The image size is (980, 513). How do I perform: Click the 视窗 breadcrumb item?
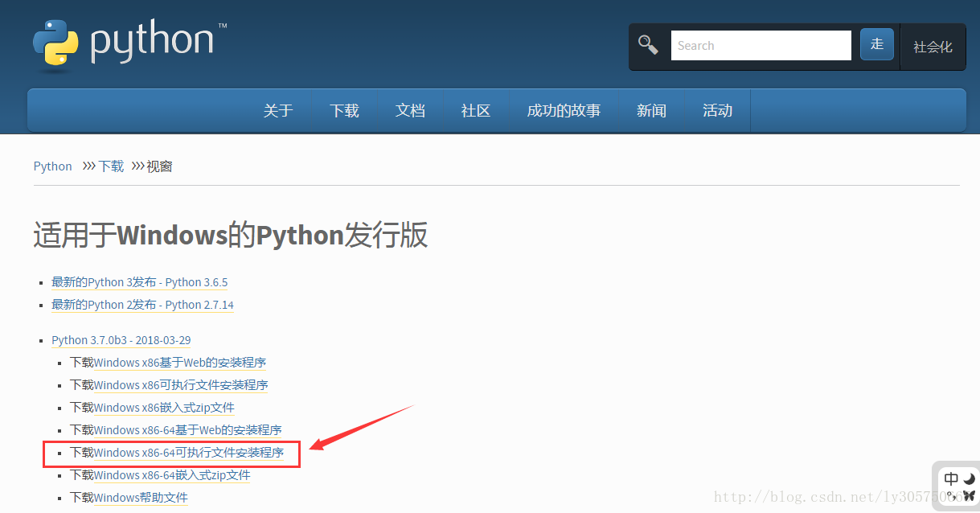pos(159,166)
